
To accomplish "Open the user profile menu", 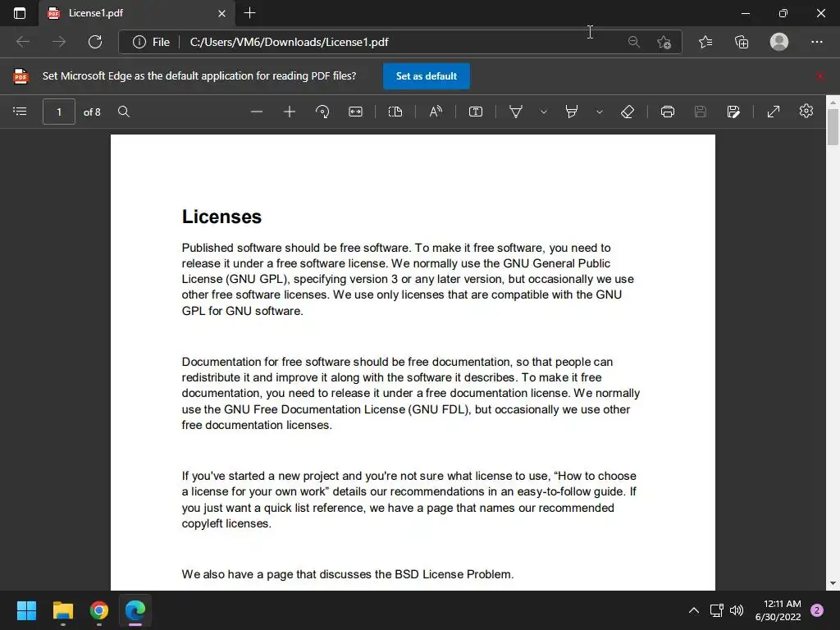I will (779, 42).
